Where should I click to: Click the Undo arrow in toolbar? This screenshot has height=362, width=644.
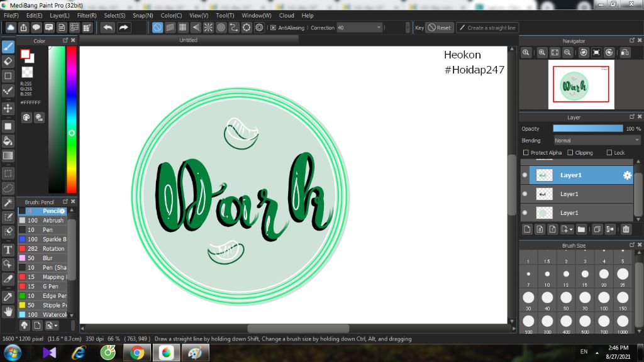(108, 28)
